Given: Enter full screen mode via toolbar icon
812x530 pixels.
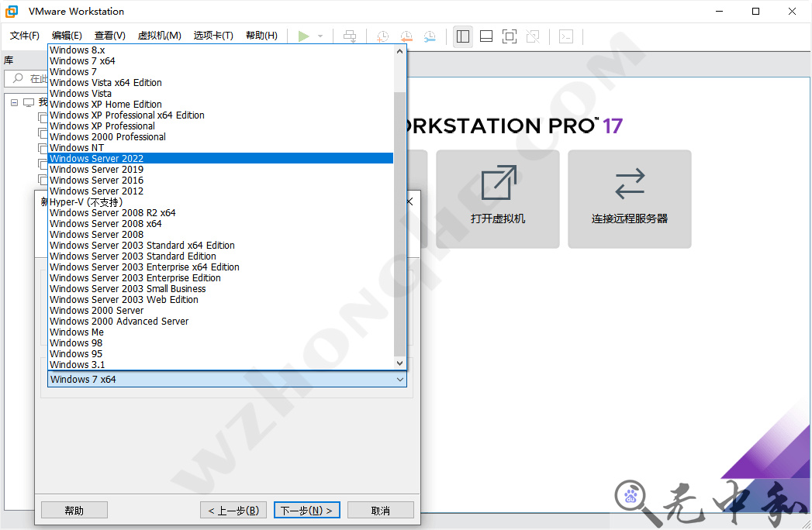Looking at the screenshot, I should coord(509,36).
